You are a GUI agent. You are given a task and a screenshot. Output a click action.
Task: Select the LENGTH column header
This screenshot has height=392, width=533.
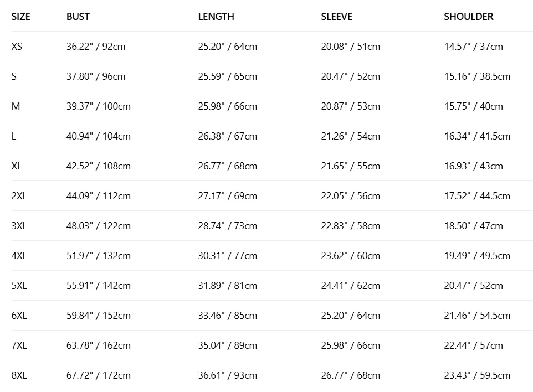click(216, 16)
